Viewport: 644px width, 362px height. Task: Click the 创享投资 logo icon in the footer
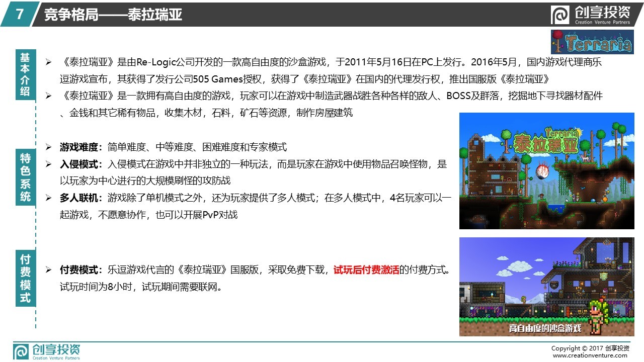tap(21, 352)
